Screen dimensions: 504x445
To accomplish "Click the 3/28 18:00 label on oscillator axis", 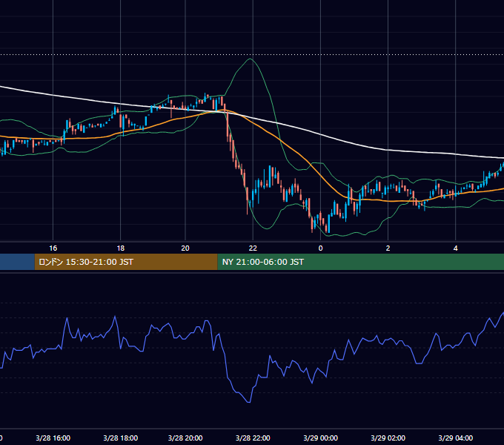I will tap(121, 438).
